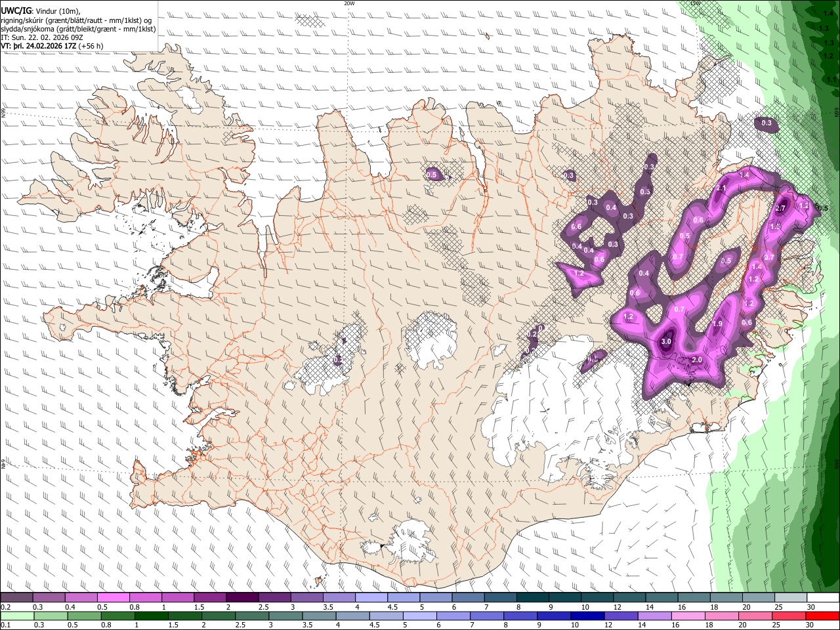The image size is (840, 630).
Task: Select the snow scale swatch between 4 and 4.5
Action: [x=371, y=597]
